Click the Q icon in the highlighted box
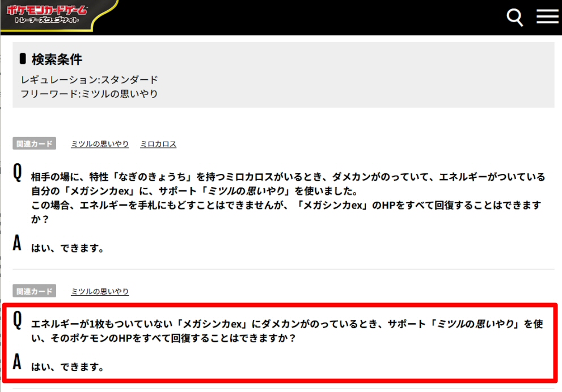This screenshot has width=562, height=392. pyautogui.click(x=17, y=320)
